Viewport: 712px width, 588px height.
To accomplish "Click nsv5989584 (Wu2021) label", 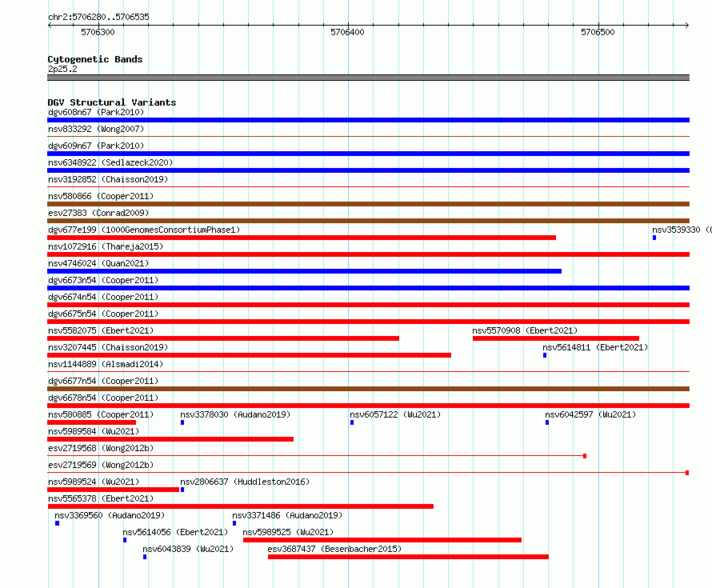I will coord(94,431).
